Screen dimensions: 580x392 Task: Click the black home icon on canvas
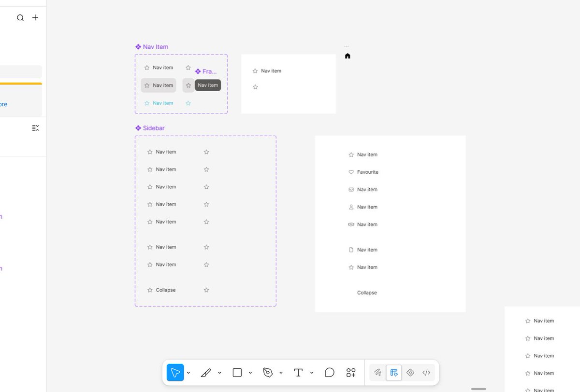(348, 56)
